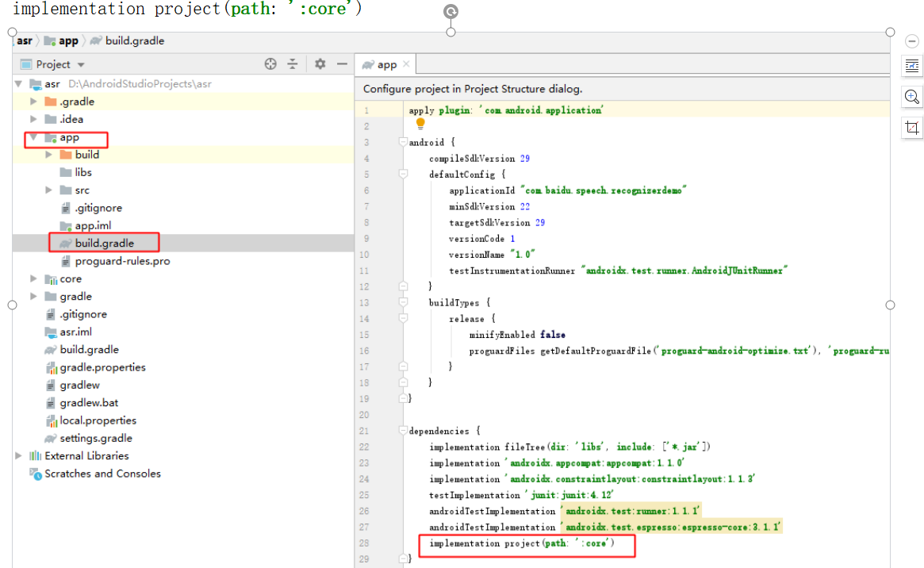Open Project panel settings gear

(320, 64)
